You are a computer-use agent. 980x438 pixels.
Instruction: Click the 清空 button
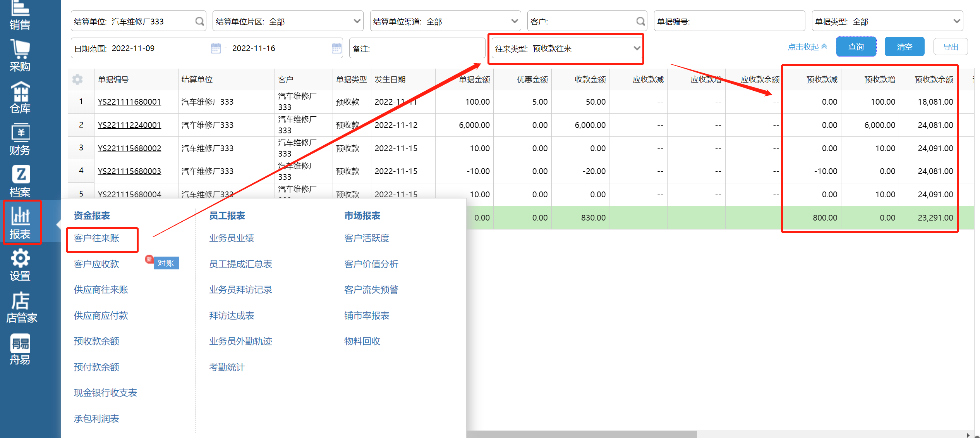(904, 47)
